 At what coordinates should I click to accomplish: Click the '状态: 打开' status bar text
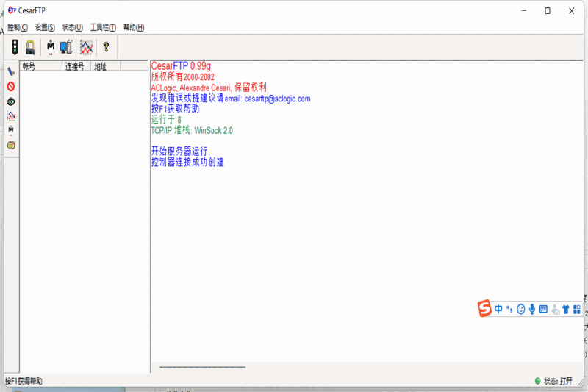pos(558,381)
